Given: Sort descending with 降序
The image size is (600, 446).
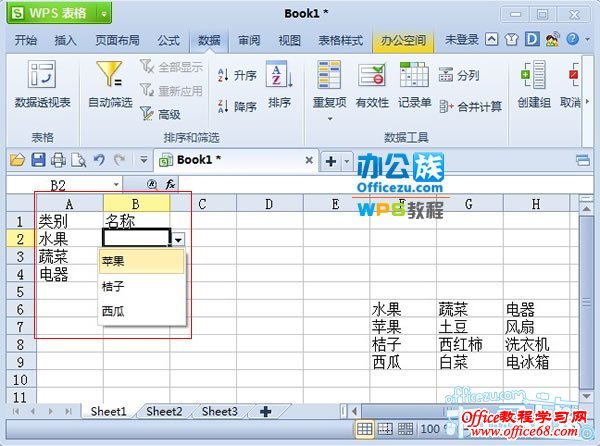Looking at the screenshot, I should click(x=237, y=106).
